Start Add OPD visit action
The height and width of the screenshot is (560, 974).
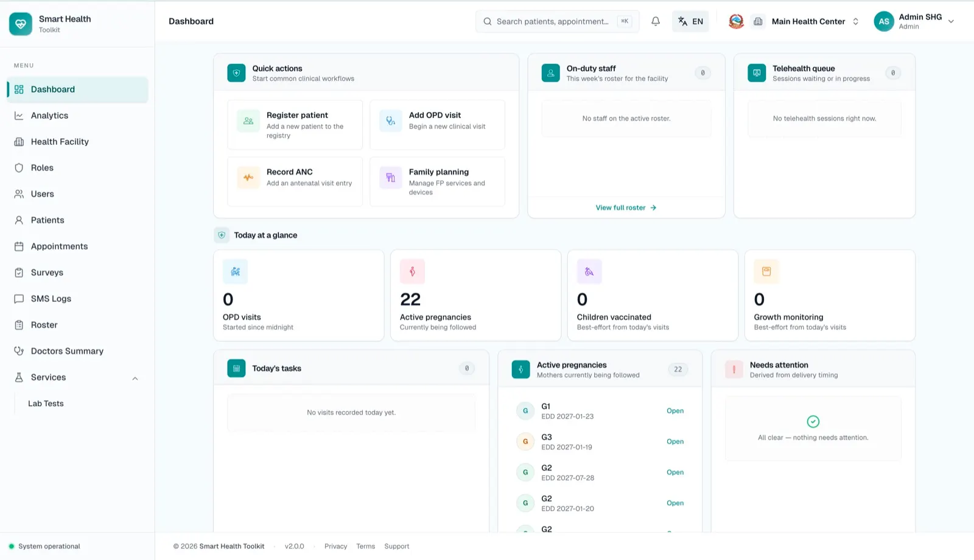pos(437,125)
